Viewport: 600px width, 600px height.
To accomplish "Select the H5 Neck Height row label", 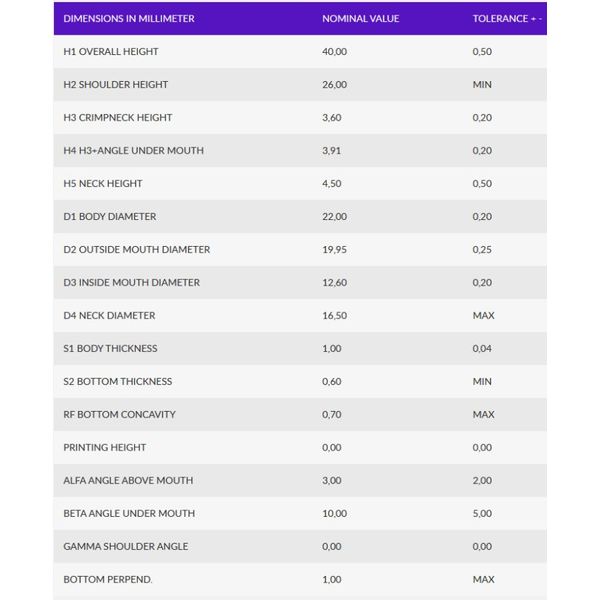I will point(103,184).
